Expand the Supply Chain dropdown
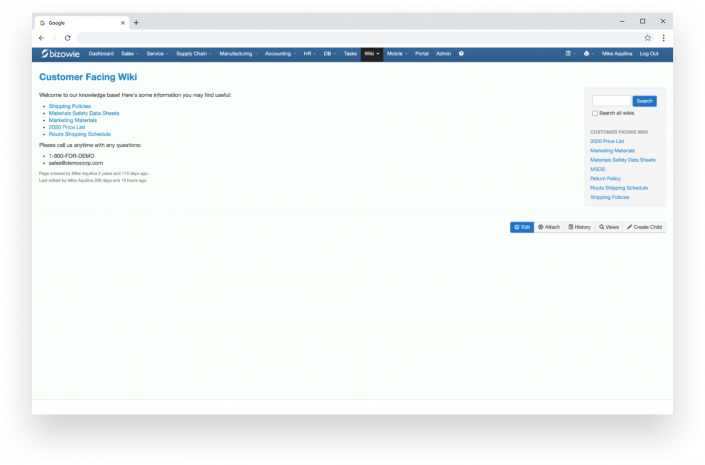Image resolution: width=705 pixels, height=465 pixels. tap(194, 54)
